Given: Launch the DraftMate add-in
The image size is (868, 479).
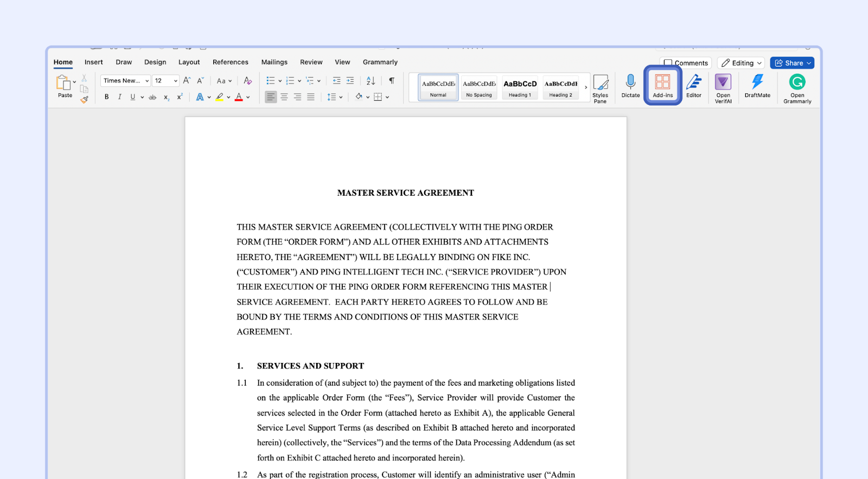Looking at the screenshot, I should (x=757, y=86).
